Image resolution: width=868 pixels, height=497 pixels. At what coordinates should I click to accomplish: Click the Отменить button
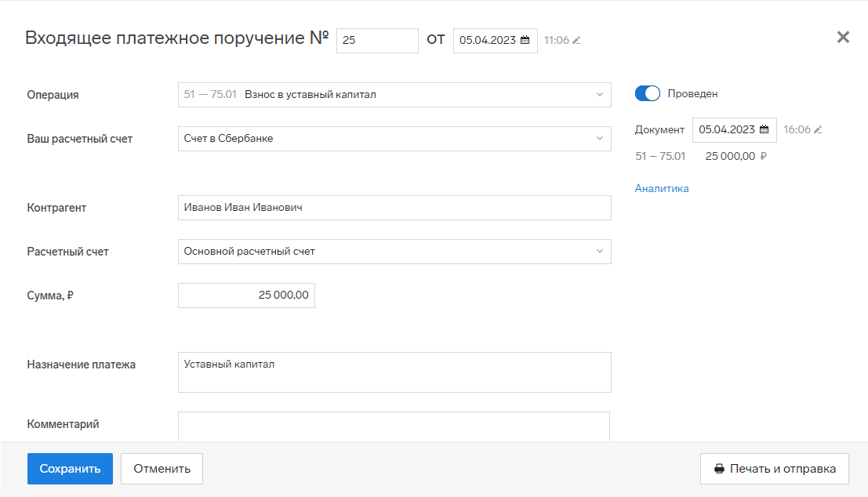tap(162, 469)
